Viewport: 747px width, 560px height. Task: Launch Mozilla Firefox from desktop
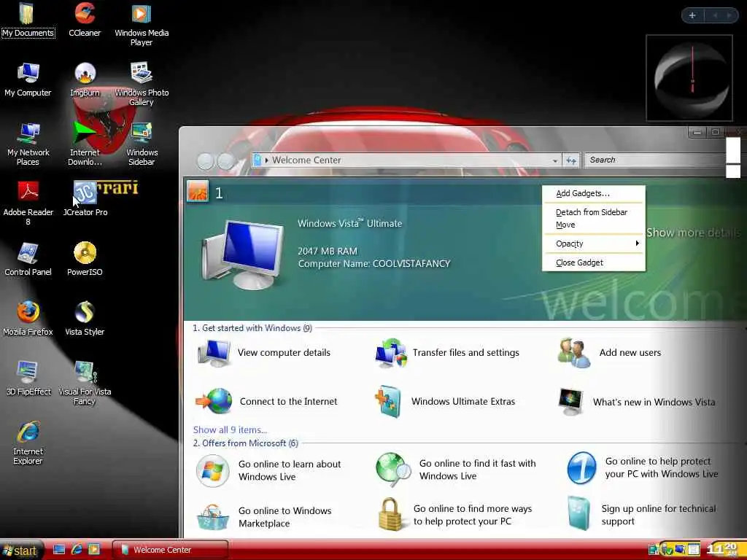click(28, 319)
